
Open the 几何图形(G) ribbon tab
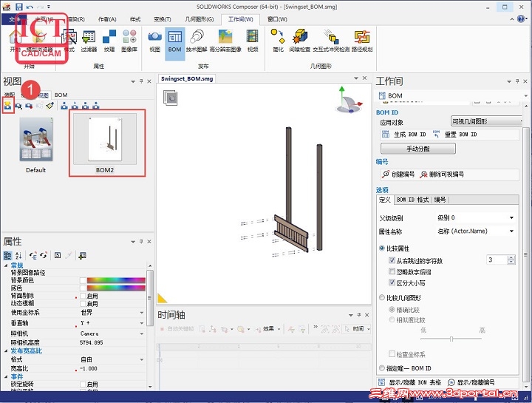[x=199, y=19]
